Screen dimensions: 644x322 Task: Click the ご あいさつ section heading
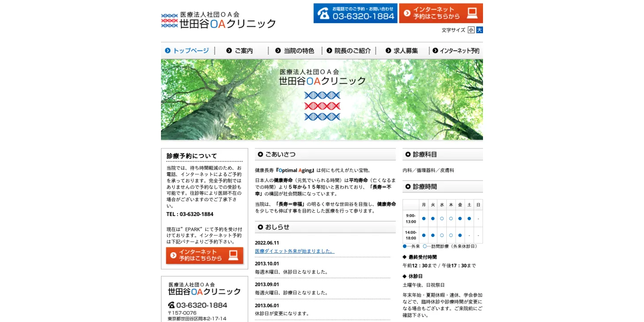pyautogui.click(x=325, y=154)
